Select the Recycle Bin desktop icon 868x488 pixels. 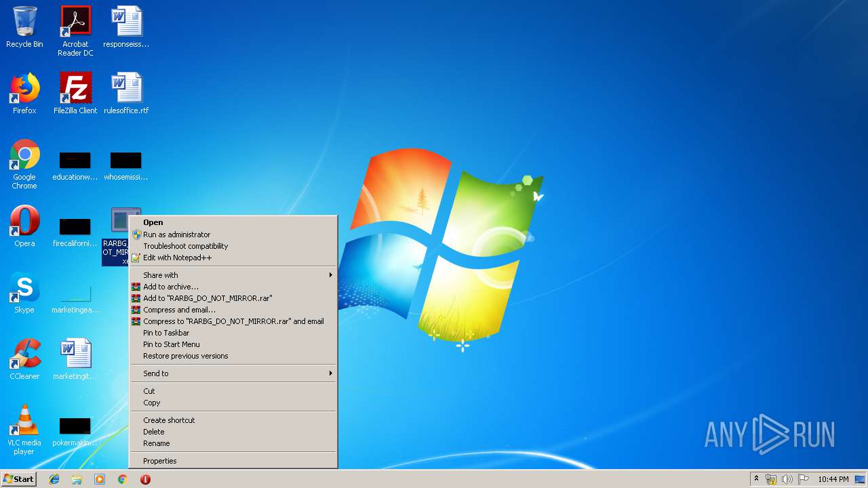pyautogui.click(x=24, y=27)
